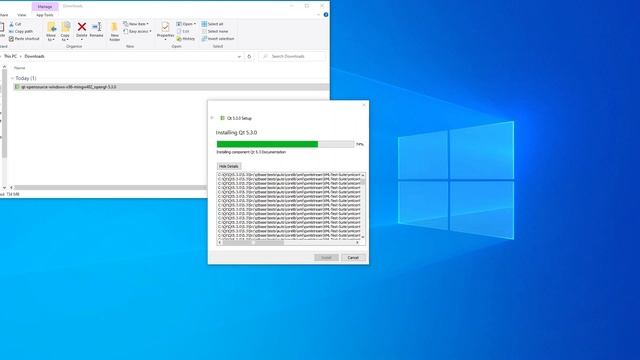640x360 pixels.
Task: Click Edit in the ribbon
Action: click(x=183, y=31)
